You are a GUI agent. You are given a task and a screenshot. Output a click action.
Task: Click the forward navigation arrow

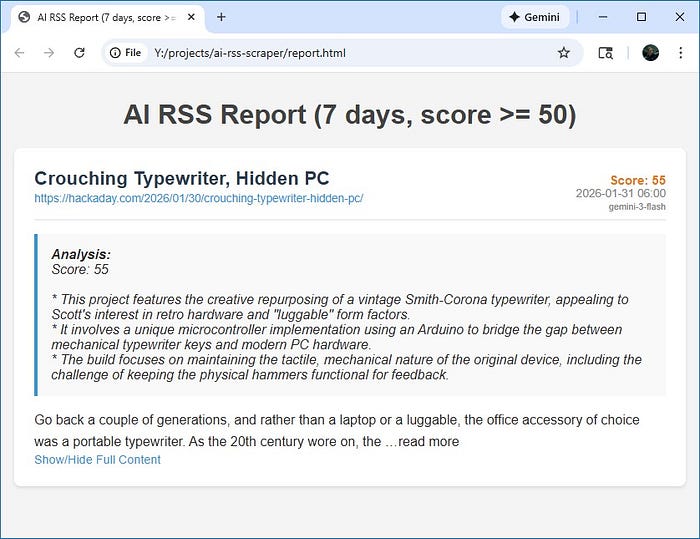click(x=49, y=53)
